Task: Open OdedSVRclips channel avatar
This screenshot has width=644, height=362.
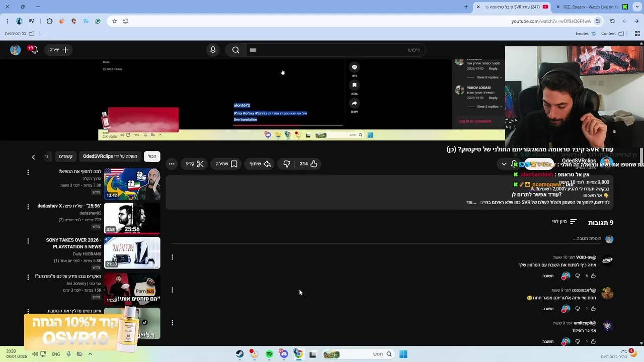Action: point(606,163)
